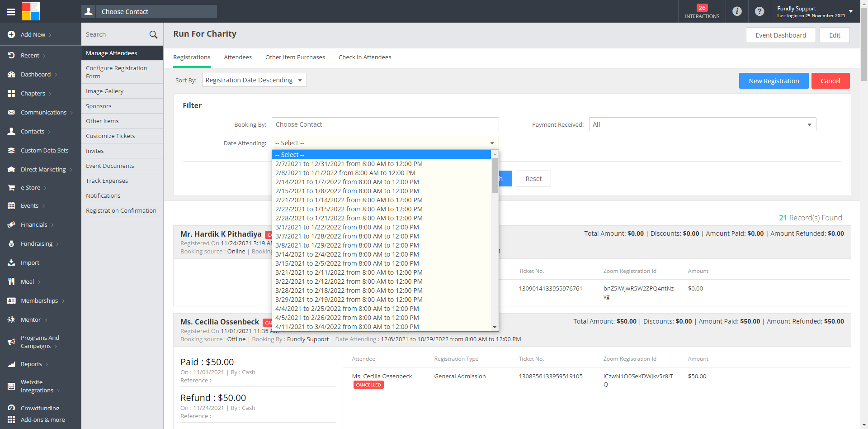Click the Import download icon
The image size is (868, 429).
11,262
